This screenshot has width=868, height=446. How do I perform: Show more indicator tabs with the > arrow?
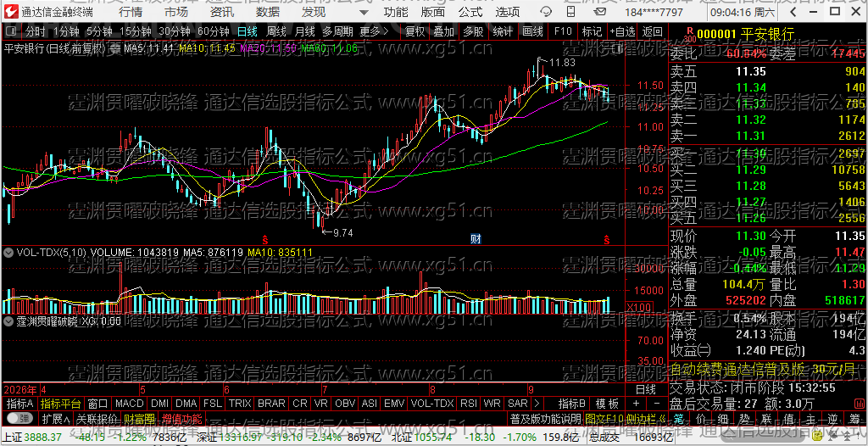536,403
